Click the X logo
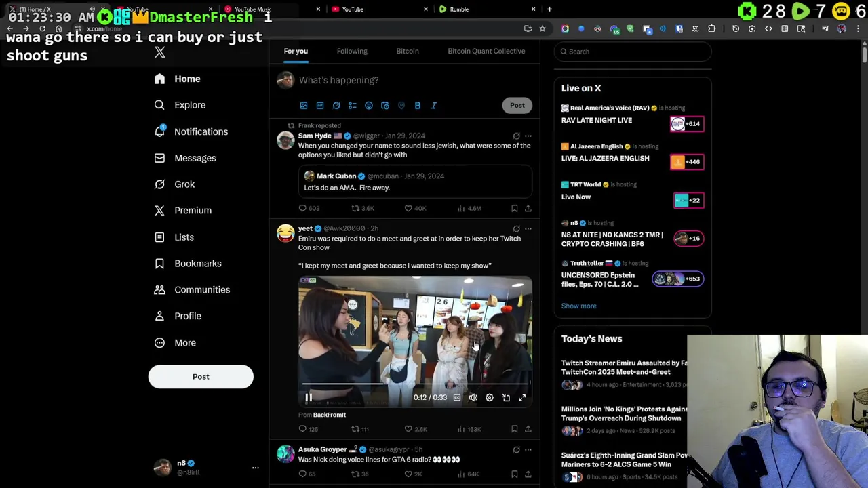Image resolution: width=868 pixels, height=488 pixels. [159, 52]
